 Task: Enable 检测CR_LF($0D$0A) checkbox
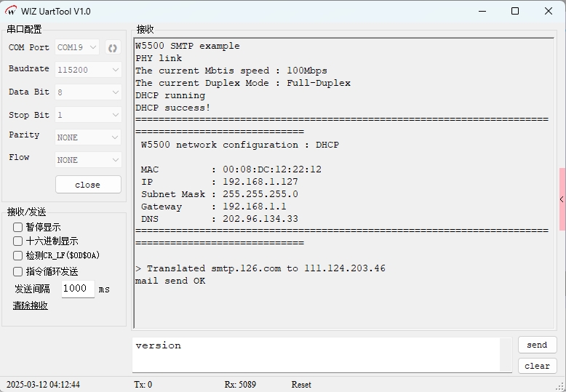coord(18,255)
